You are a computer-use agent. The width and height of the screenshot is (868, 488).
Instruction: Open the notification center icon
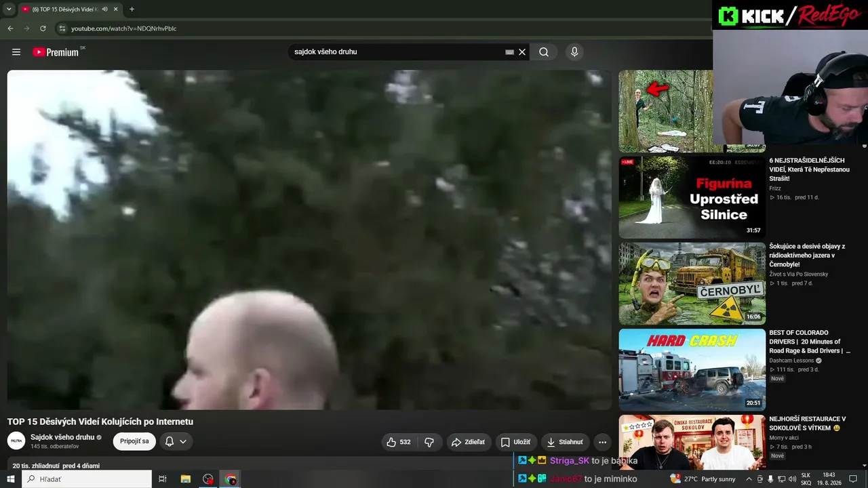(x=853, y=479)
